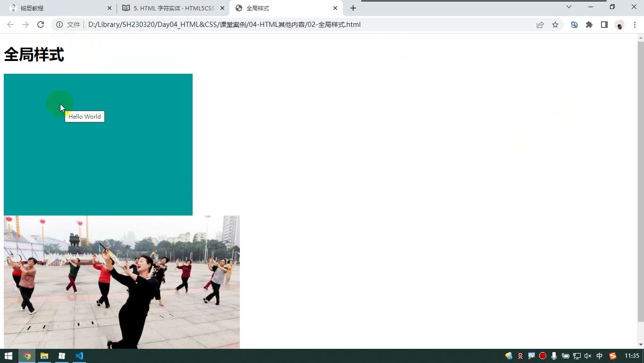Toggle the muted volume tray icon
This screenshot has height=363, width=644.
588,356
